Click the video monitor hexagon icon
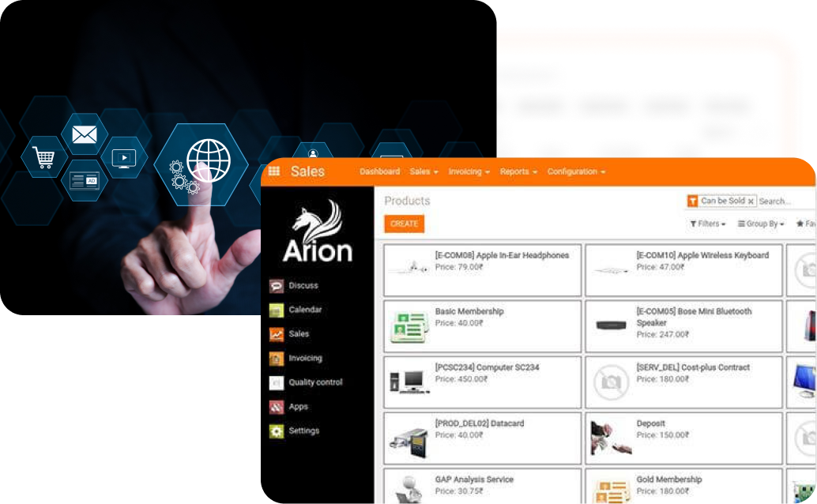The height and width of the screenshot is (504, 817). [x=124, y=158]
